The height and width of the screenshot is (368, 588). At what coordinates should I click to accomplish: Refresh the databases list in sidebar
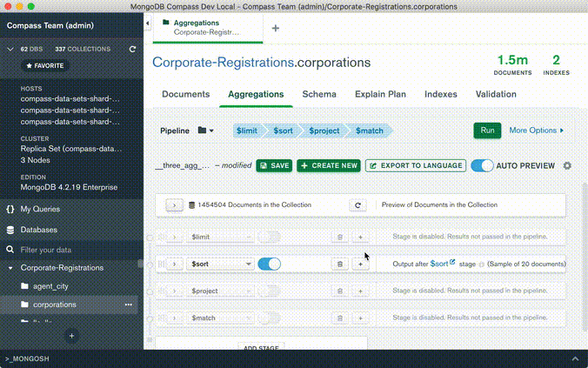click(132, 49)
